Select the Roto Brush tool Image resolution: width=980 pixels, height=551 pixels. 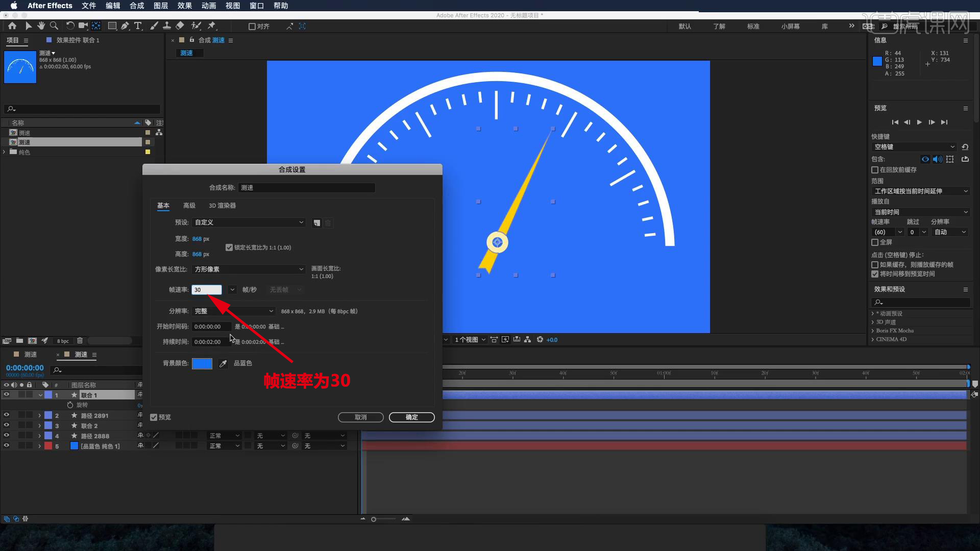(x=196, y=26)
